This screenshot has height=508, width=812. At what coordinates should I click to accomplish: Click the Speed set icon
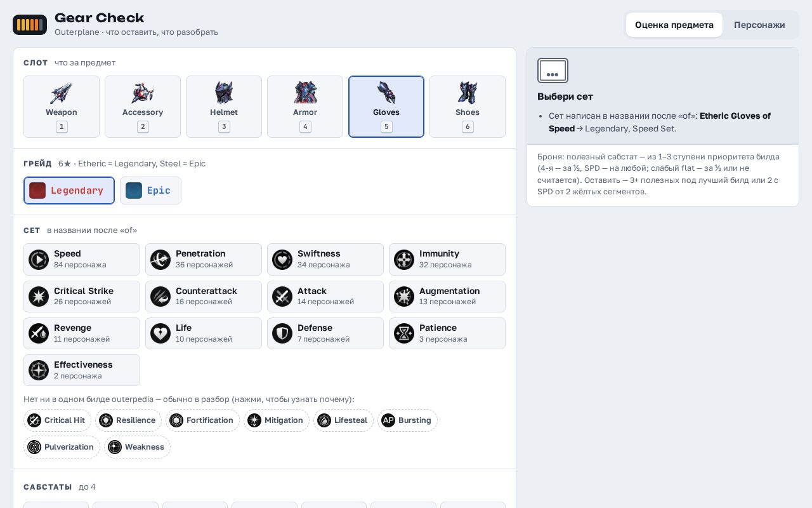[39, 259]
